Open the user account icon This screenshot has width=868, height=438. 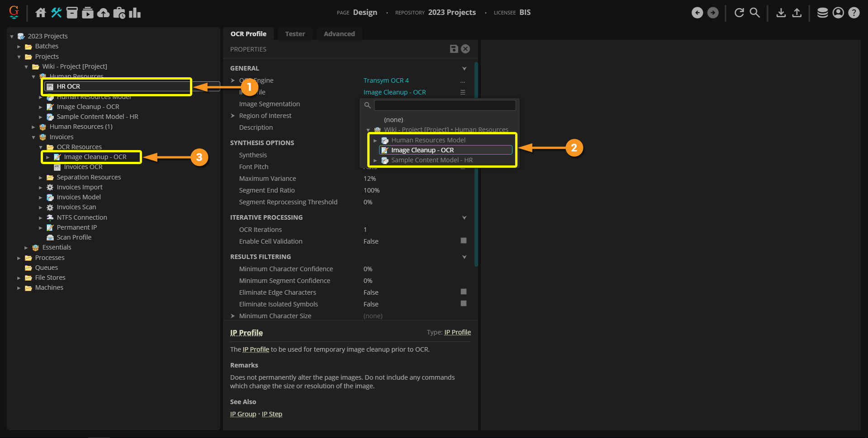tap(838, 13)
